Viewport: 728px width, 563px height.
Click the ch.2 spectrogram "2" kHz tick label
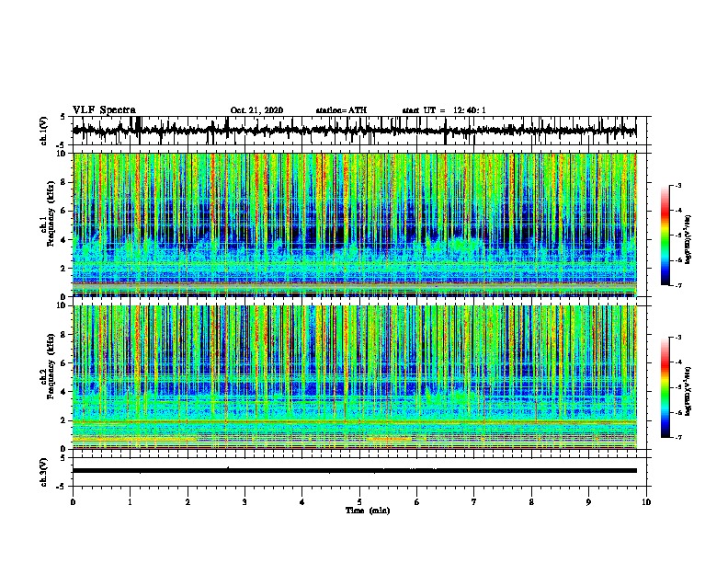64,420
